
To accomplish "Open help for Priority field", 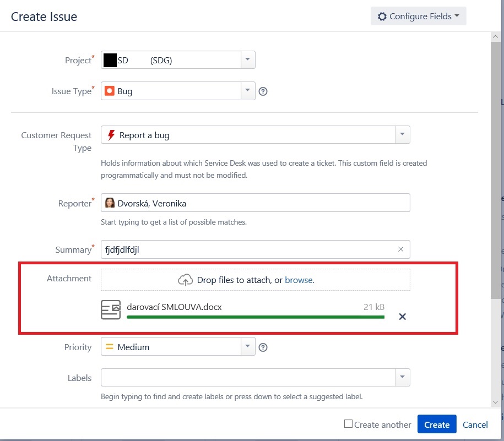I will (x=263, y=347).
